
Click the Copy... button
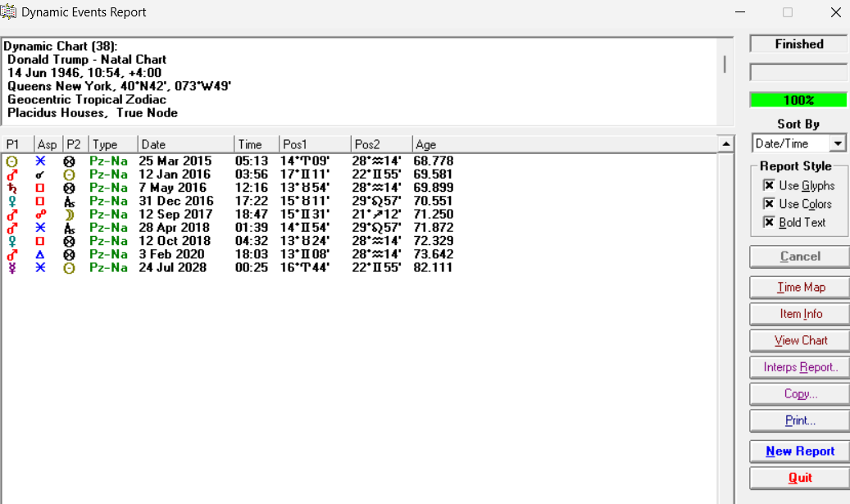[799, 394]
